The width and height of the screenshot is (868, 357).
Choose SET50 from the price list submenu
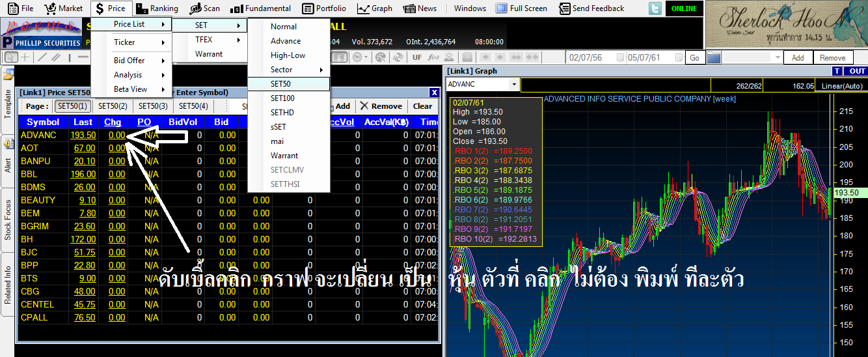click(x=289, y=84)
